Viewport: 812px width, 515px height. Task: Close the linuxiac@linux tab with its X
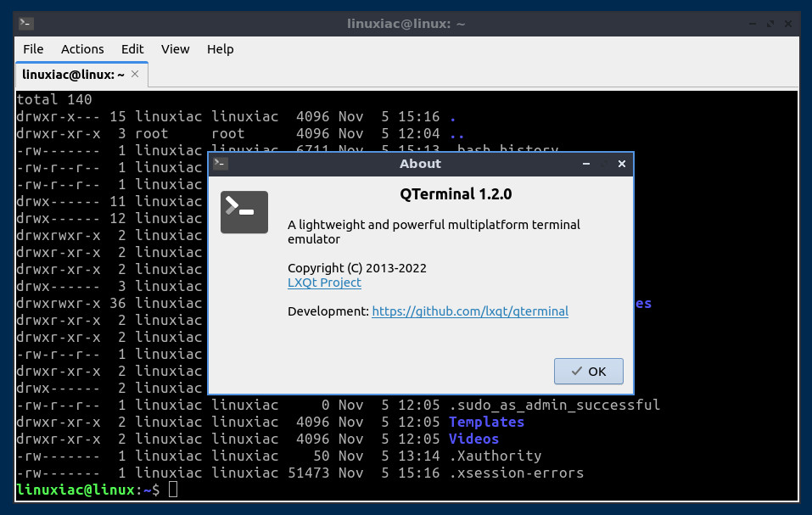click(x=135, y=74)
